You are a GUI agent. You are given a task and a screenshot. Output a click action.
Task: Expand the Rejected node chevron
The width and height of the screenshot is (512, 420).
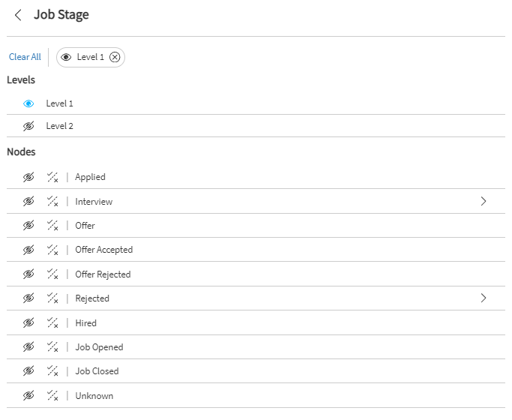(x=484, y=298)
